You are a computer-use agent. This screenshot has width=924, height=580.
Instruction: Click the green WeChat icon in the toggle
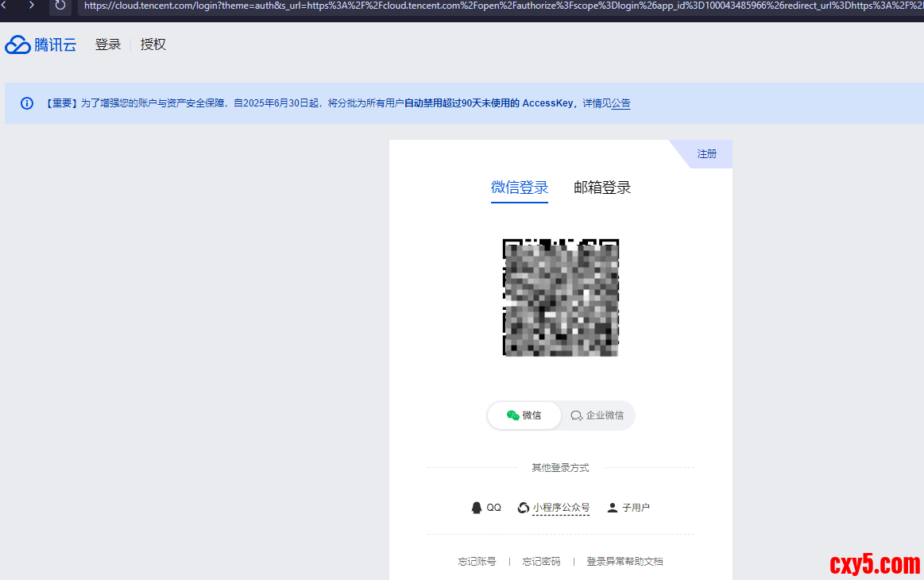tap(512, 416)
